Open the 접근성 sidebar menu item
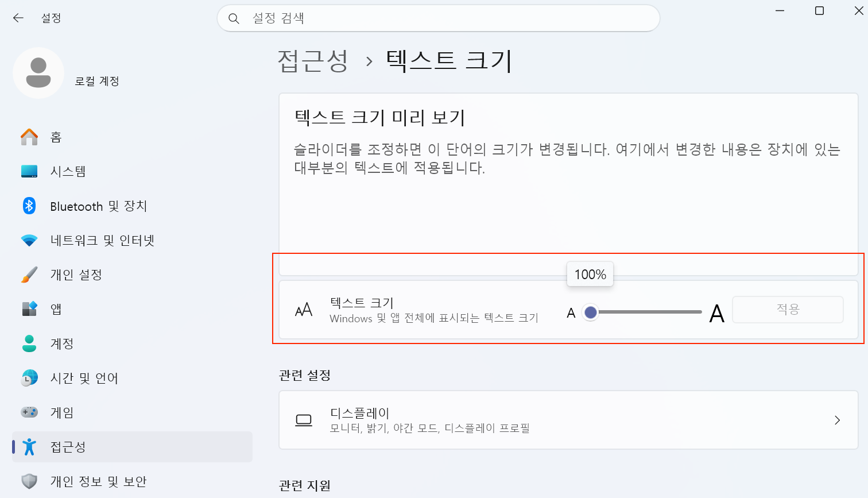868x498 pixels. tap(132, 447)
